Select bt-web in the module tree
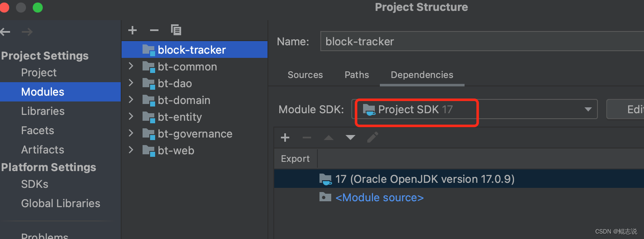Image resolution: width=644 pixels, height=239 pixels. click(x=176, y=151)
